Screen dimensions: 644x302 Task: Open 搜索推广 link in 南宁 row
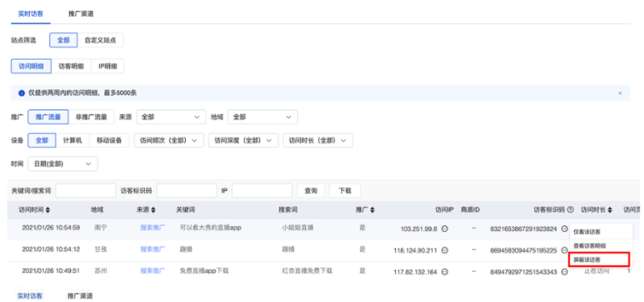coord(153,227)
